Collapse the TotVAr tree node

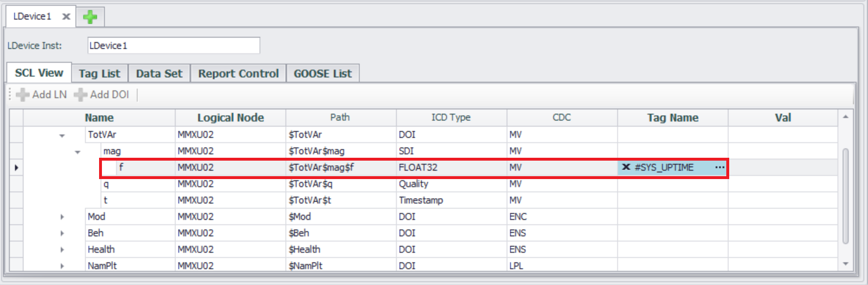coord(62,136)
